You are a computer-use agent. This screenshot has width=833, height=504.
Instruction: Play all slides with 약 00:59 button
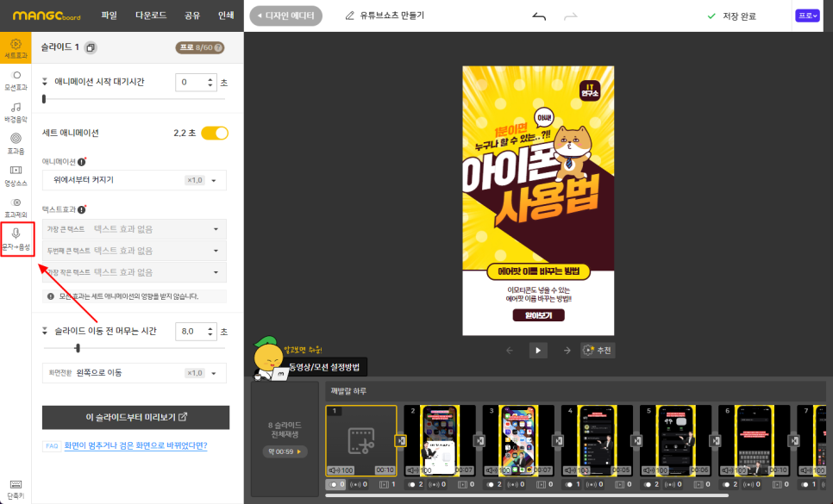pos(285,452)
